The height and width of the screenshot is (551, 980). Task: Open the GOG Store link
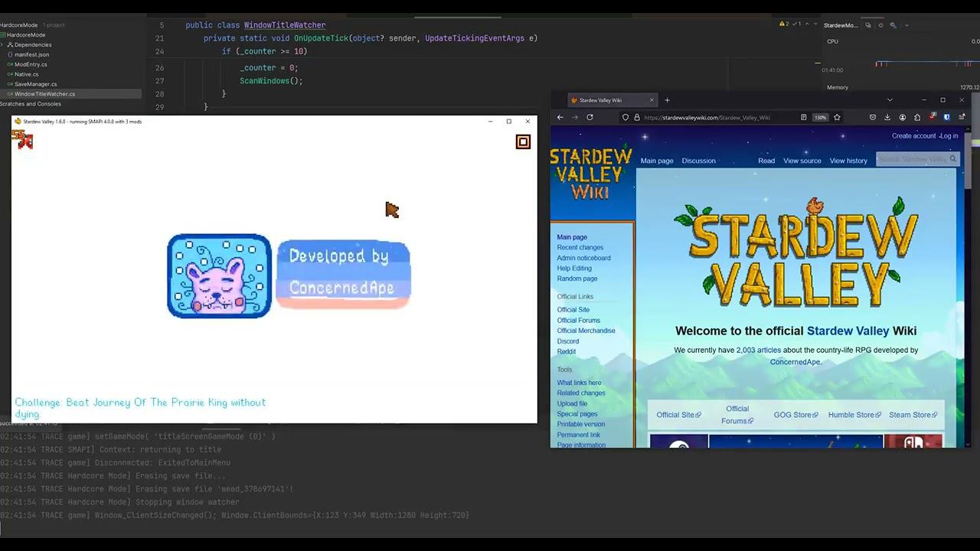click(795, 415)
